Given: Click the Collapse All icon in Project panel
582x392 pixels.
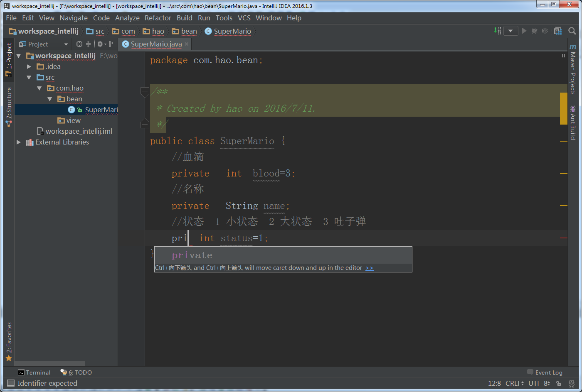Looking at the screenshot, I should pos(88,44).
